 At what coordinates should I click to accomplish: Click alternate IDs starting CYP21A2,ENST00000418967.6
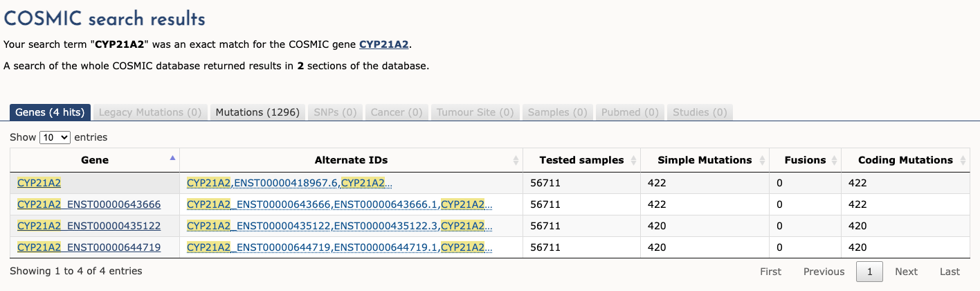click(x=289, y=183)
